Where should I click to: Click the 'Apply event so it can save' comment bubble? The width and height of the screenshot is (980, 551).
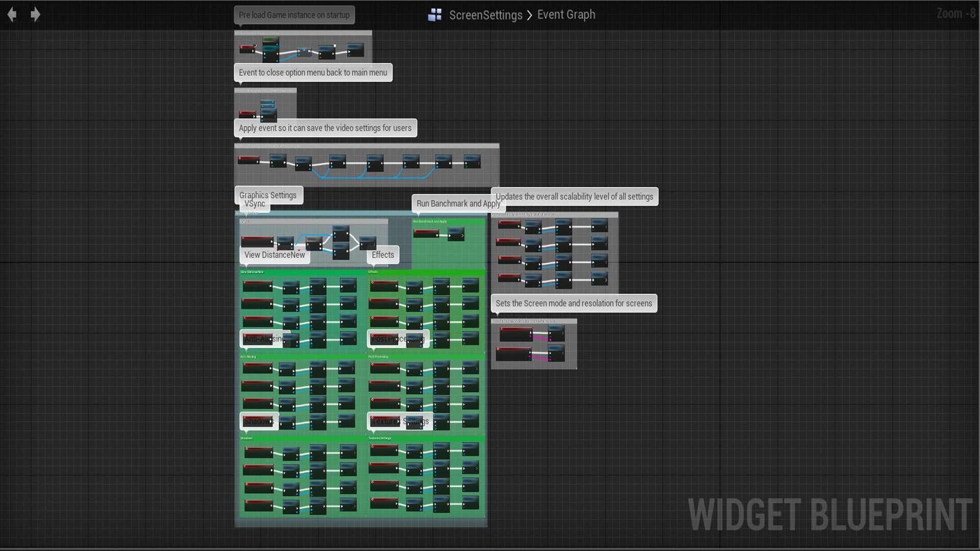tap(325, 128)
